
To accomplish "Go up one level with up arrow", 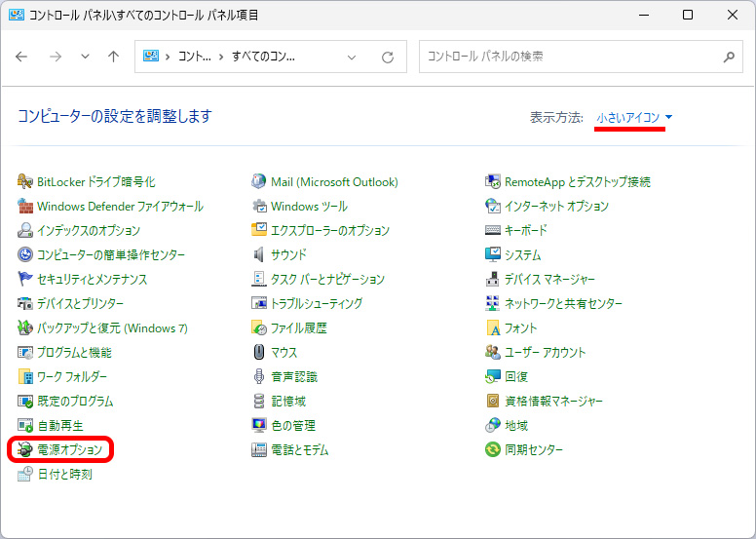I will (x=113, y=57).
